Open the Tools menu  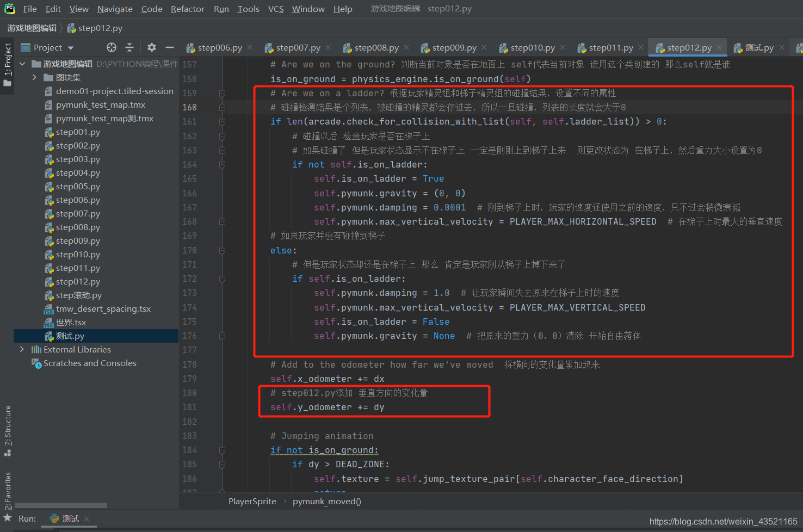(x=249, y=9)
